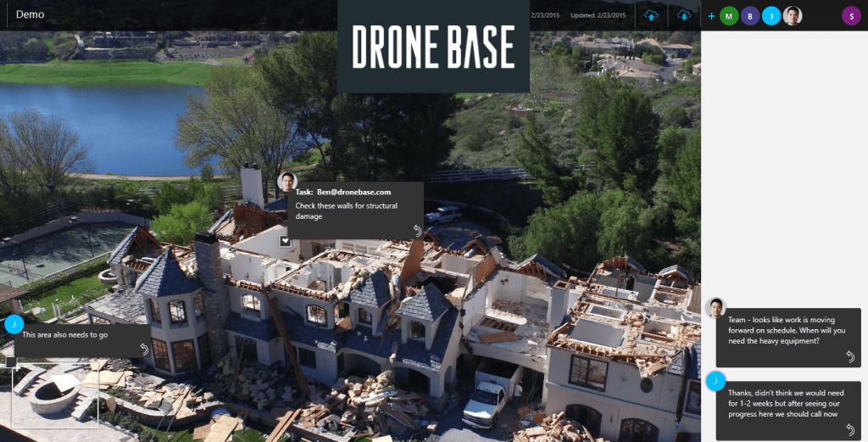Click the fire pit selection region outline

point(54,395)
